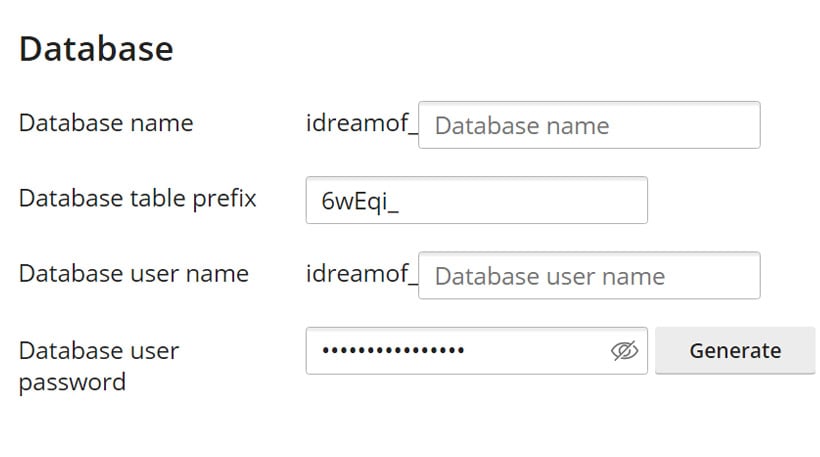Click the idreamof_ prefix before user name
Viewport: 820px width, 457px height.
pyautogui.click(x=361, y=274)
